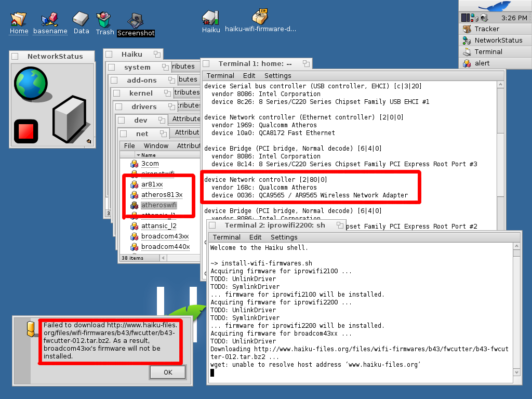
Task: Click the clock showing 3:26 PM
Action: click(514, 18)
